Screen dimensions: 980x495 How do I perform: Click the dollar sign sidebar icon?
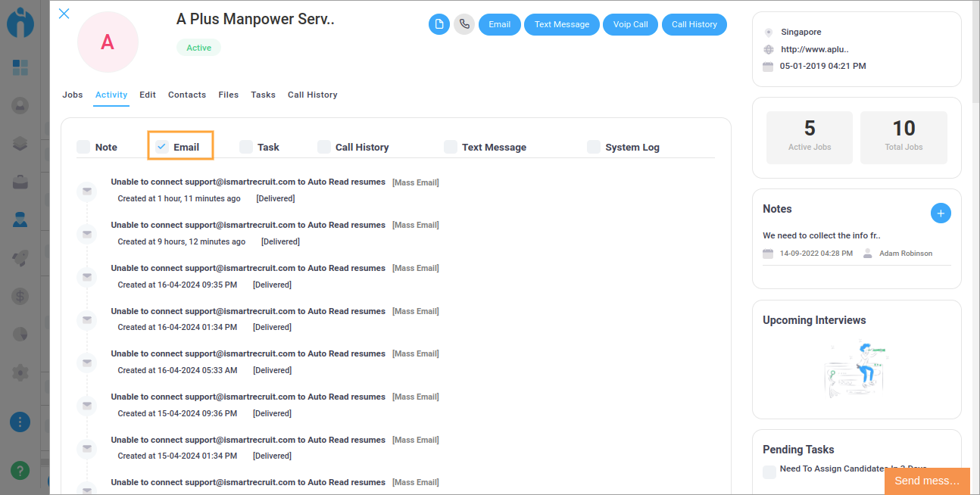20,296
